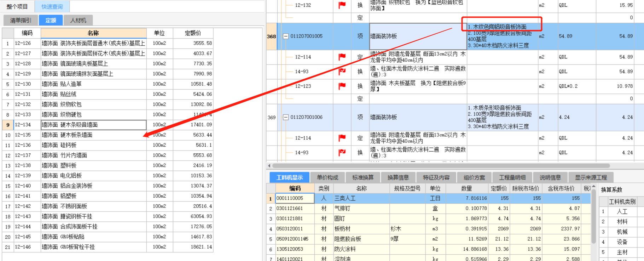Open the 单价构成 tab
Screen dimensions: 644x261
pyautogui.click(x=327, y=177)
